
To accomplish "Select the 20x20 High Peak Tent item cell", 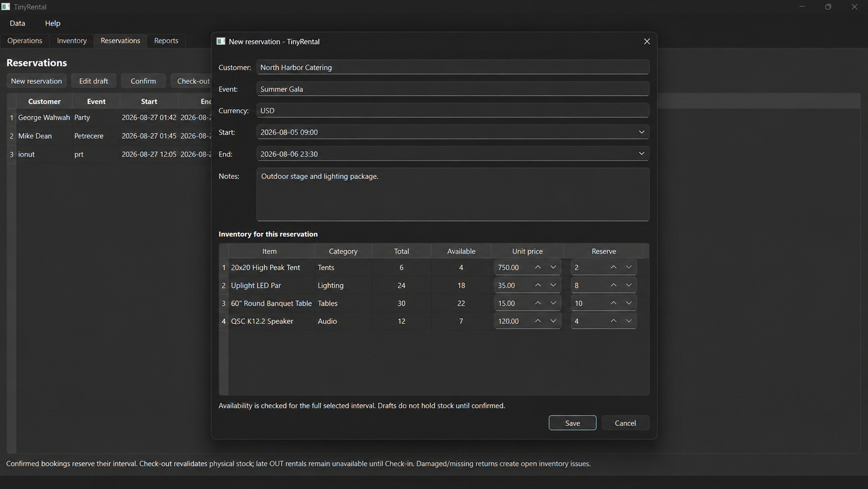I will (272, 267).
